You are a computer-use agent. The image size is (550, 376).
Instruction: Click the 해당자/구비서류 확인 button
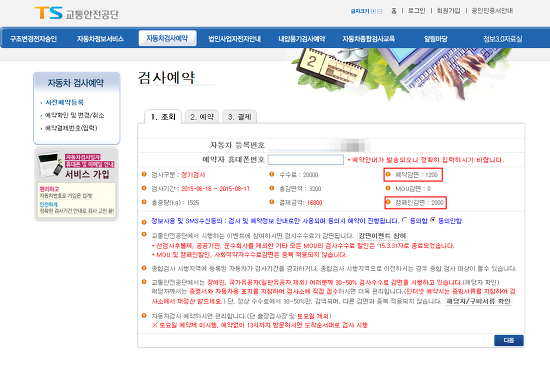click(478, 301)
